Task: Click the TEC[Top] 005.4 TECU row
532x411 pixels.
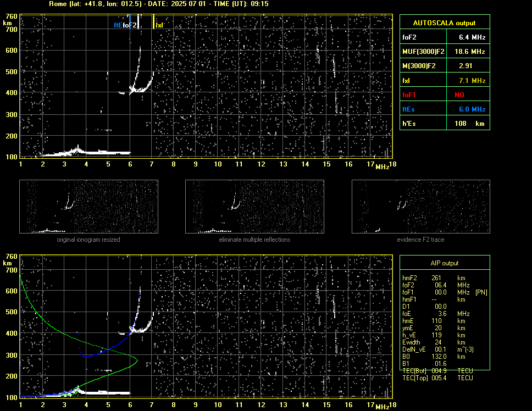Action: coord(437,378)
